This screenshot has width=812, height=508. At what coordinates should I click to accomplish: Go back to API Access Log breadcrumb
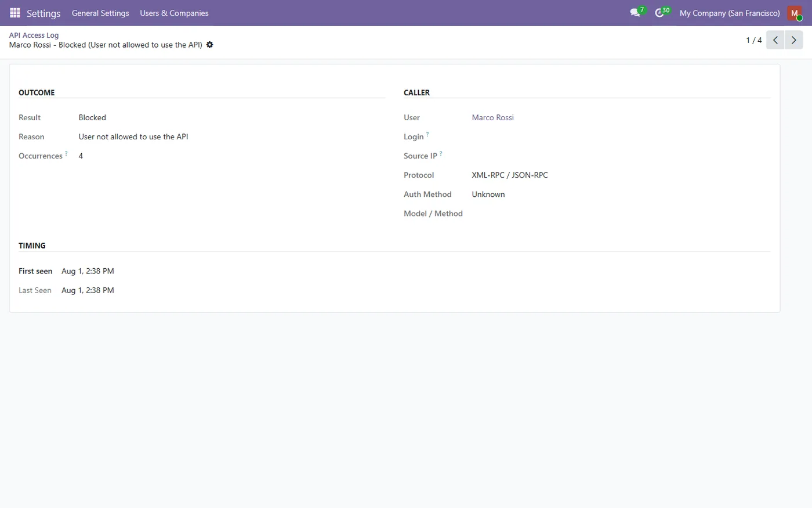point(34,35)
